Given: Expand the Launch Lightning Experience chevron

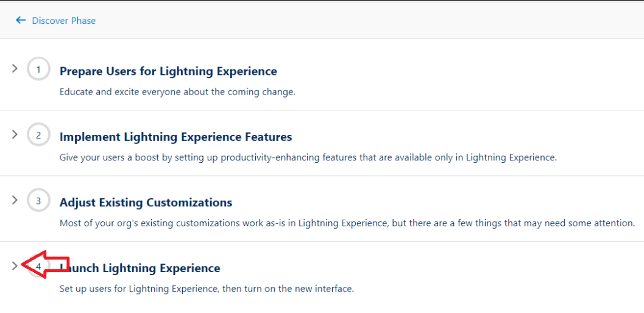Looking at the screenshot, I should (x=15, y=266).
